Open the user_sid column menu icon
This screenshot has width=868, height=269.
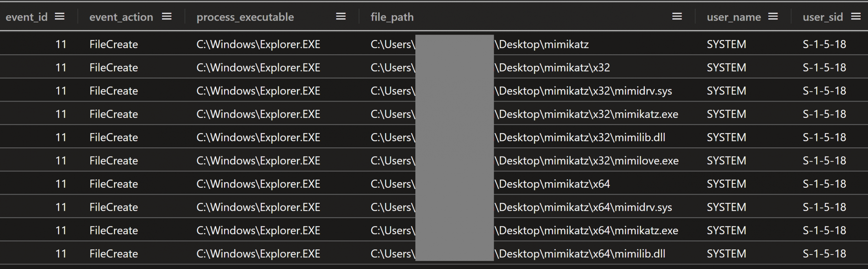(x=856, y=17)
